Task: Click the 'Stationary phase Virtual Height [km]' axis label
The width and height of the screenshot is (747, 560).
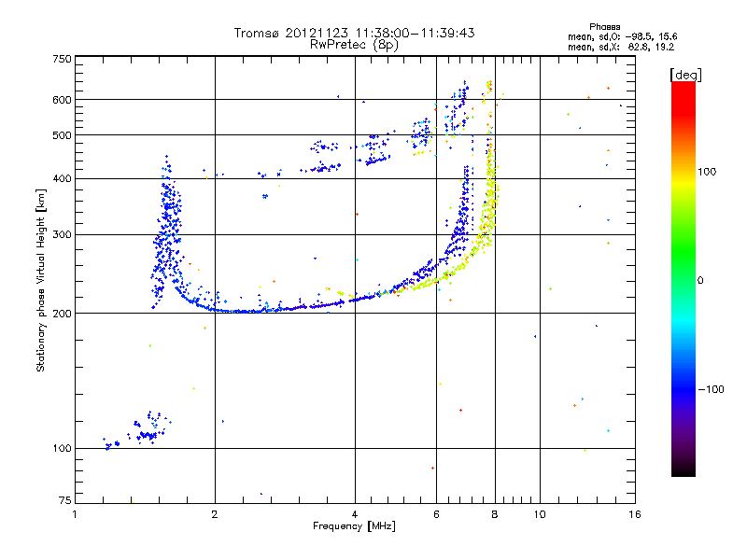Action: (x=41, y=280)
